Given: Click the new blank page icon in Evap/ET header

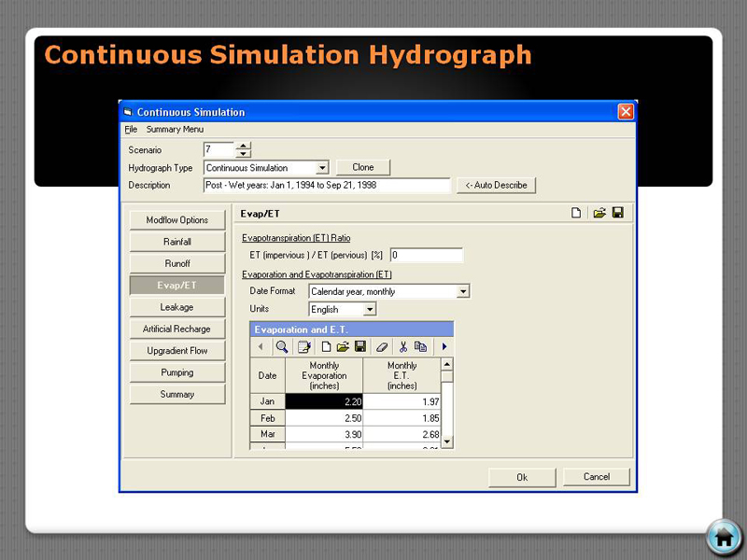Looking at the screenshot, I should [x=578, y=214].
